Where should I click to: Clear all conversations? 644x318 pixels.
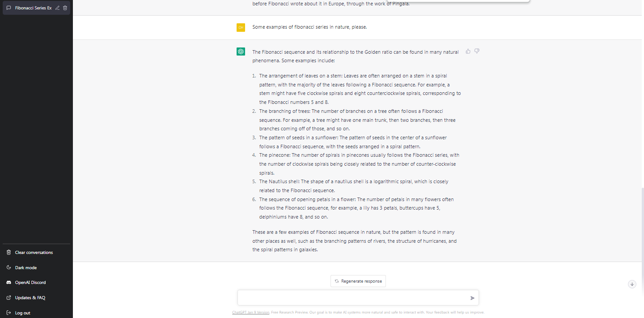[33, 252]
